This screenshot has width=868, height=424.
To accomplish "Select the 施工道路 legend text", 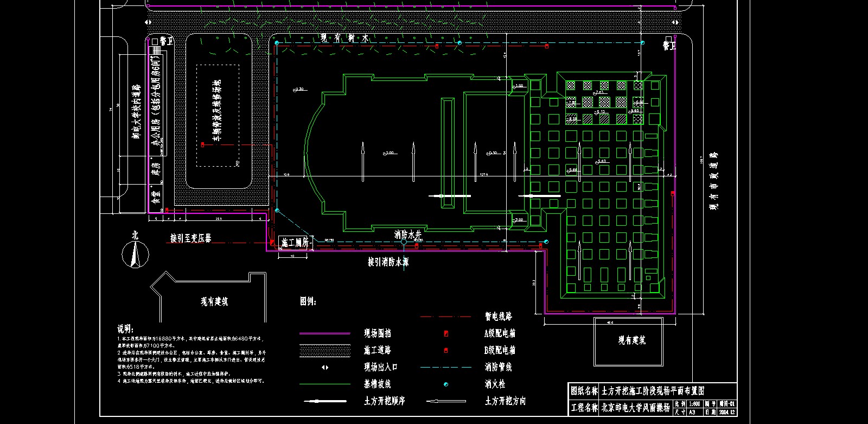I will 377,350.
